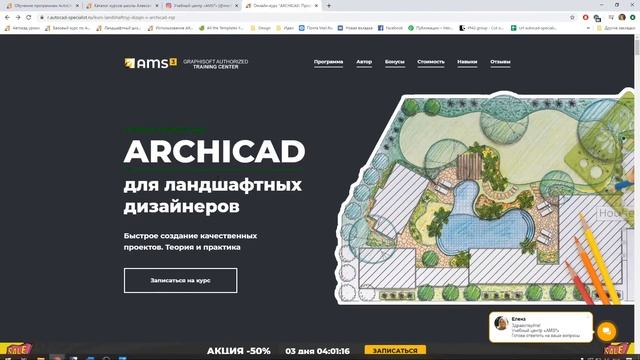640x360 pixels.
Task: Open the "PNG group" bookmark
Action: pos(482,28)
